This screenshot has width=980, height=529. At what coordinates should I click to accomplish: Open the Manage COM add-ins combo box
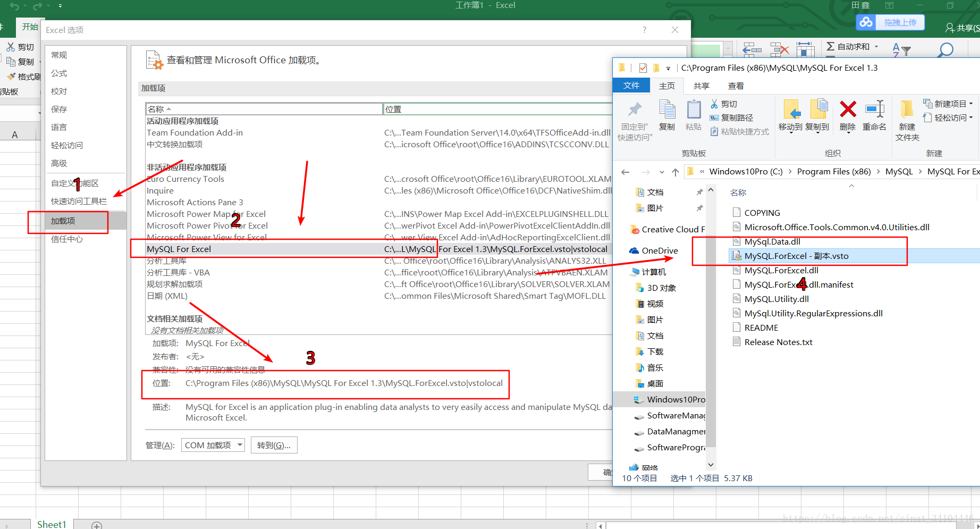213,445
